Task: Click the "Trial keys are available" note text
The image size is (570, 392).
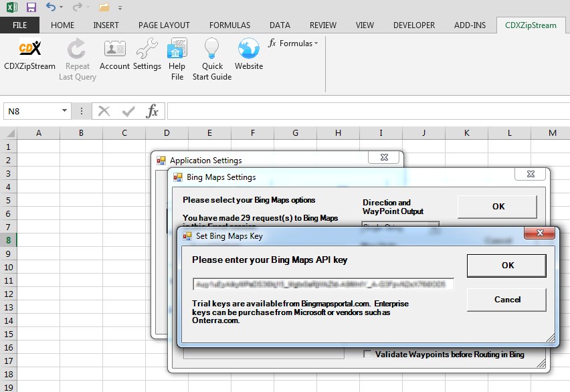Action: 300,312
